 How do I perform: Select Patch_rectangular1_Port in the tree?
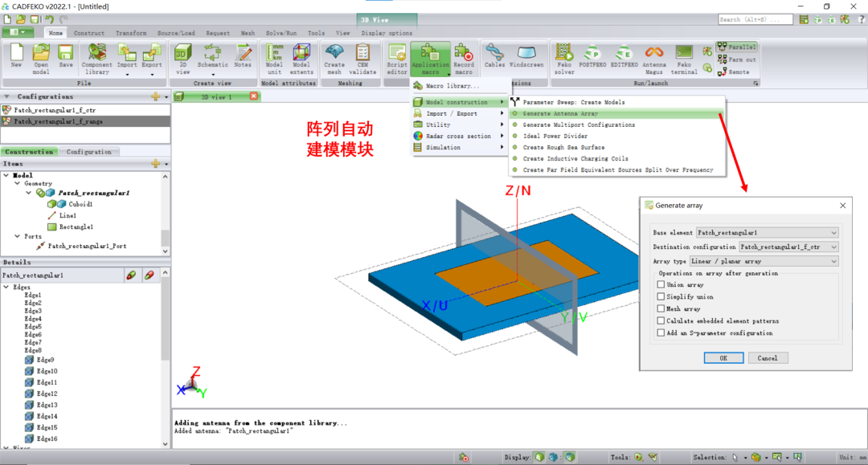(87, 247)
